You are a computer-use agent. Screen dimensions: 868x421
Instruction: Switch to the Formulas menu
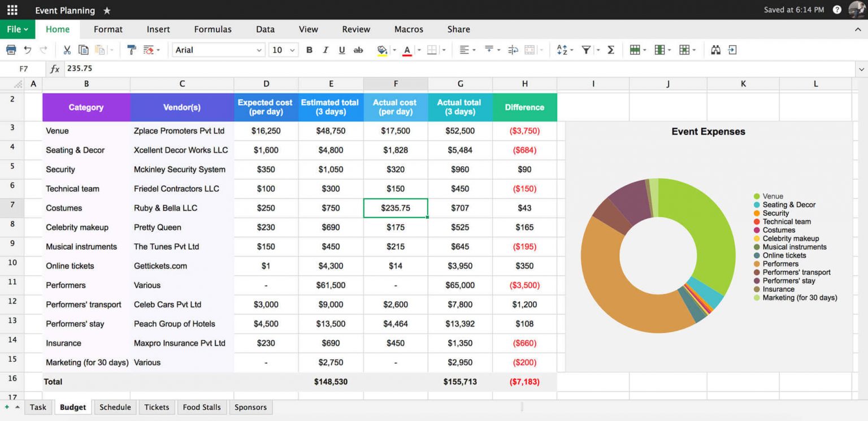[212, 29]
